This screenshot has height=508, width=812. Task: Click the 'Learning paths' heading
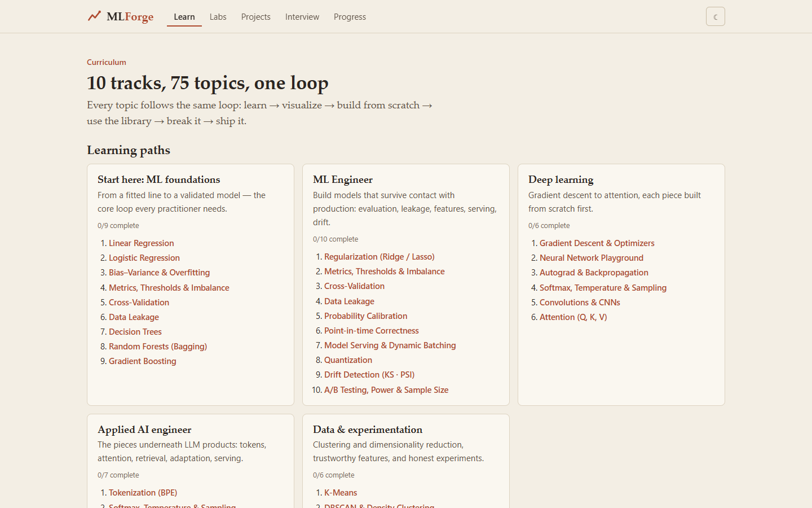[x=129, y=150]
